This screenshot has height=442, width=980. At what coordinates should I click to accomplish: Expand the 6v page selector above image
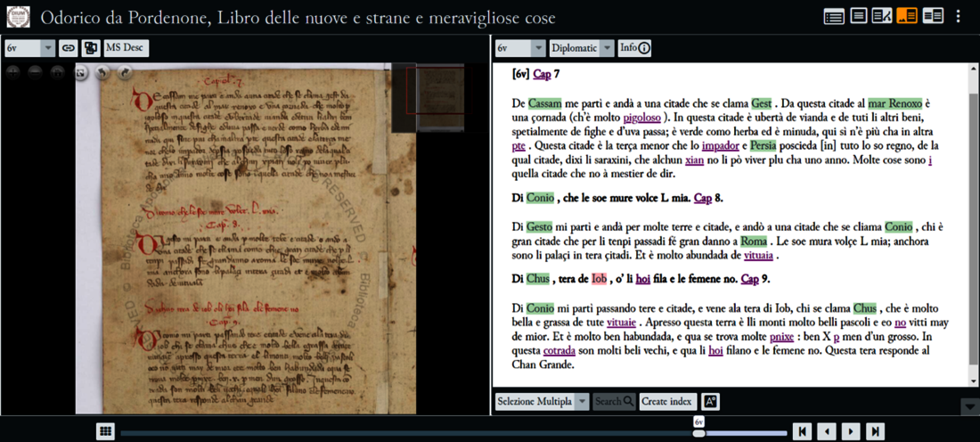(x=29, y=48)
